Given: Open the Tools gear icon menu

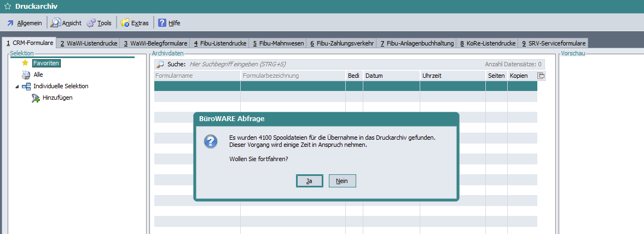Looking at the screenshot, I should coord(91,23).
